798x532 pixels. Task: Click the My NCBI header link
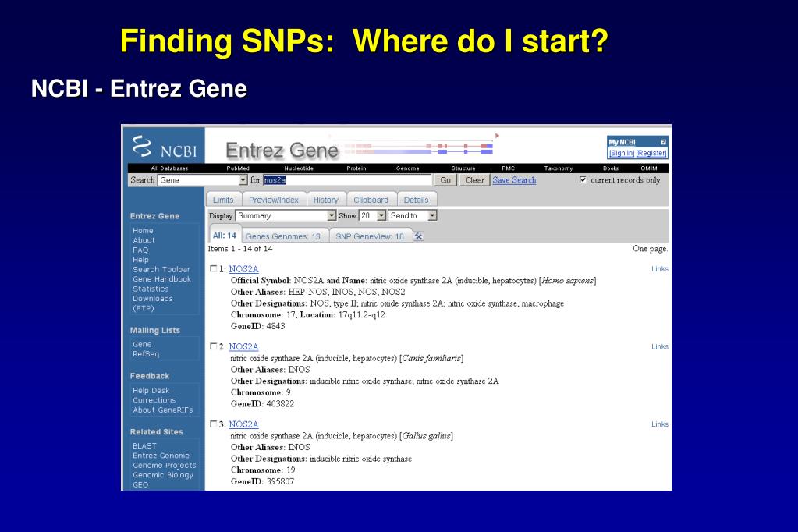point(622,142)
